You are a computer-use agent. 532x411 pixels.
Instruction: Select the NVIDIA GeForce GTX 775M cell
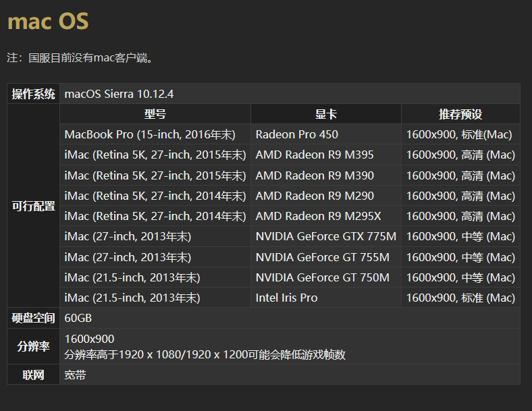click(325, 237)
